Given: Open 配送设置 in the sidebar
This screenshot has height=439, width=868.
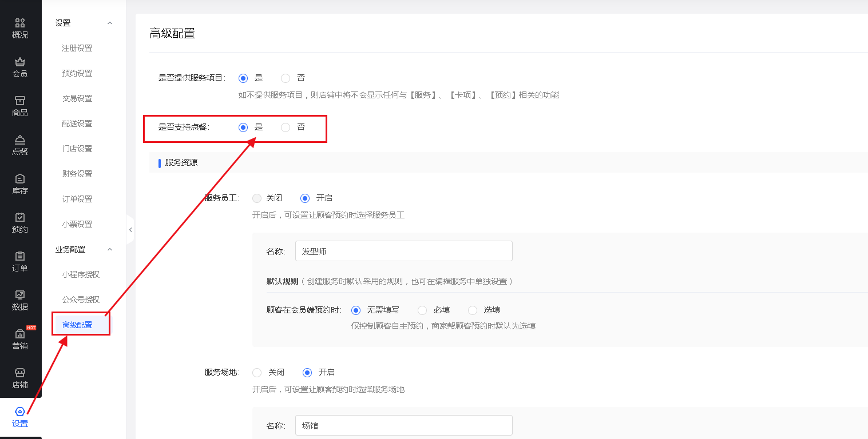Looking at the screenshot, I should point(77,123).
